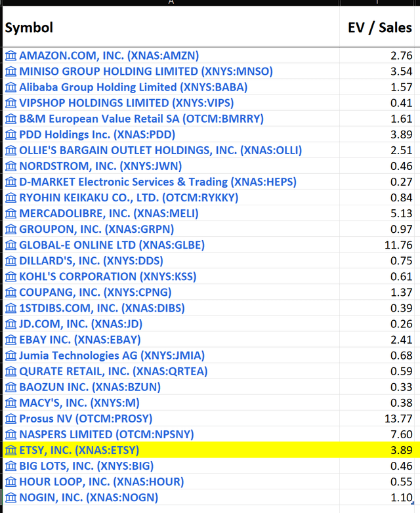The width and height of the screenshot is (420, 513).
Task: Select the EBAY INC. (XNAS:EBAY) cell
Action: tap(171, 340)
